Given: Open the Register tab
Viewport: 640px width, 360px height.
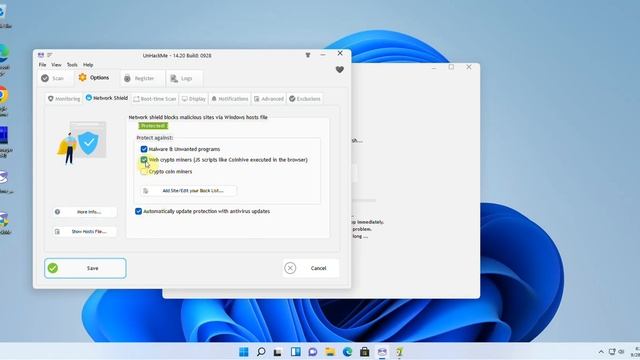Looking at the screenshot, I should coord(142,78).
